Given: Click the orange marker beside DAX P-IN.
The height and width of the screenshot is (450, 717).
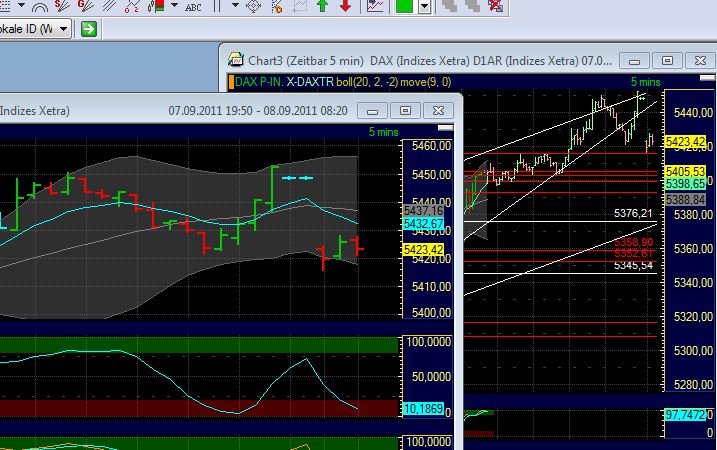Looking at the screenshot, I should (231, 82).
